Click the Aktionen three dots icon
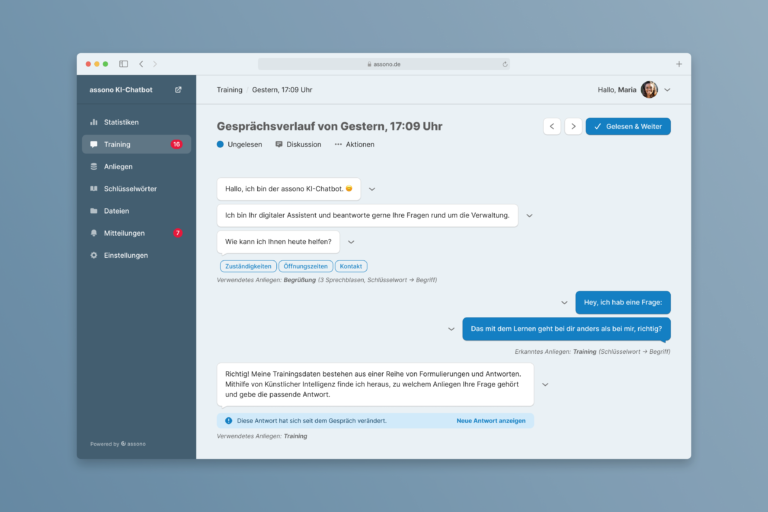 pyautogui.click(x=338, y=144)
